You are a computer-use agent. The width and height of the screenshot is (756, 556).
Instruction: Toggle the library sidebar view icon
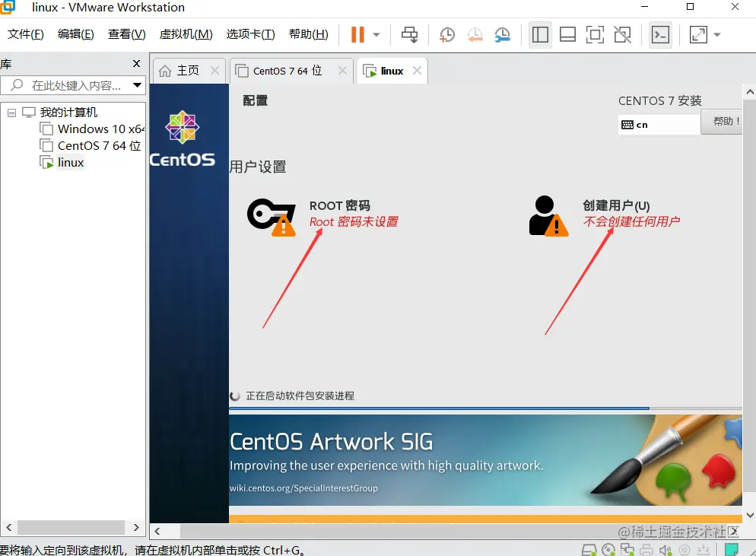click(x=540, y=35)
